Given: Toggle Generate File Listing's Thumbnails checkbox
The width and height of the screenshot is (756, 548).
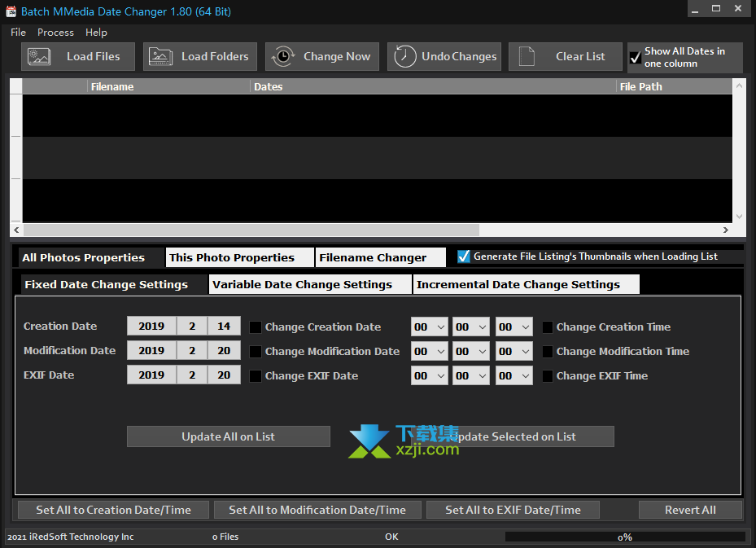Looking at the screenshot, I should 464,256.
